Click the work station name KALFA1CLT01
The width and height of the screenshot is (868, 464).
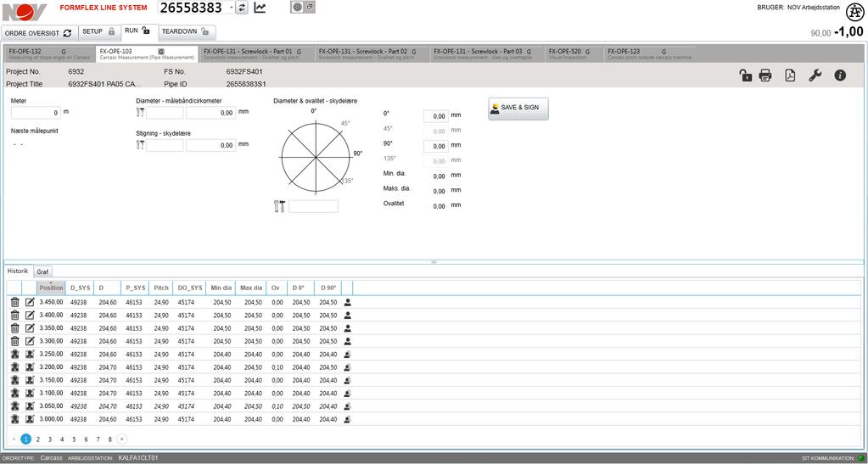coord(138,458)
